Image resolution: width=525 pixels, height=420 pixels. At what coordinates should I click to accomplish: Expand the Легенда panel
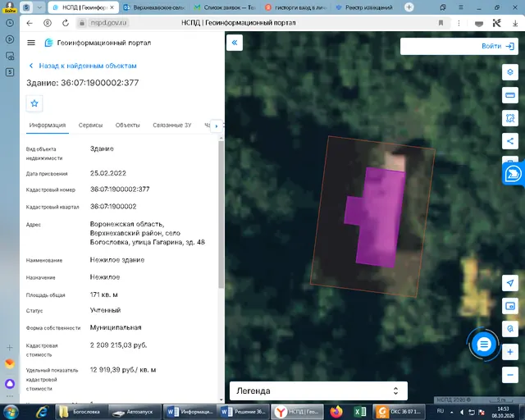click(x=318, y=390)
